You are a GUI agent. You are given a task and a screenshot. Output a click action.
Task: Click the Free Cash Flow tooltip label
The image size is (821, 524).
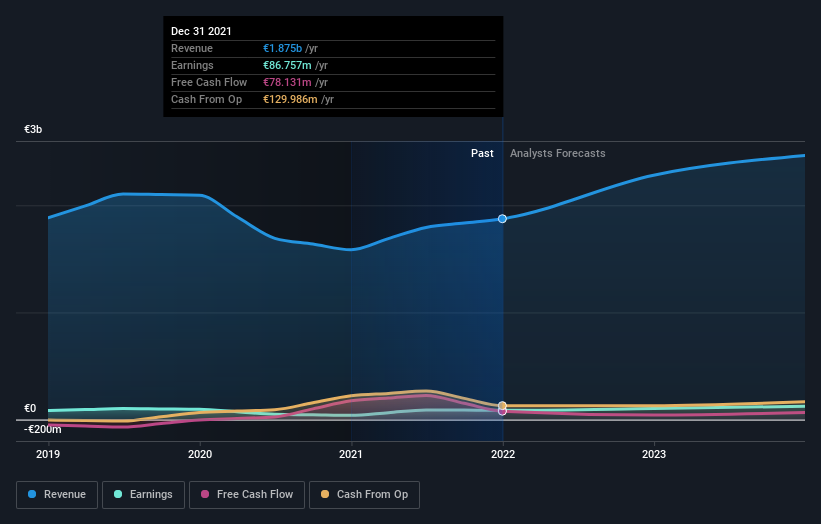tap(209, 82)
